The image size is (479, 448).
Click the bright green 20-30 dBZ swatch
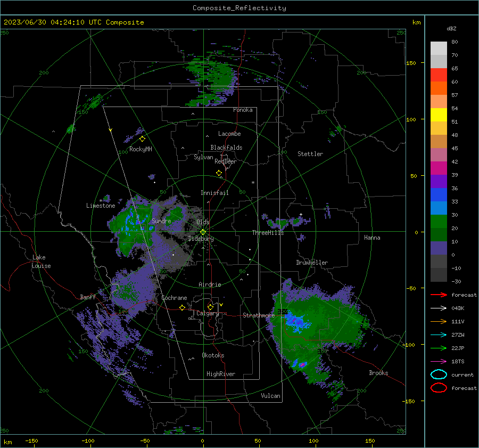coord(439,222)
